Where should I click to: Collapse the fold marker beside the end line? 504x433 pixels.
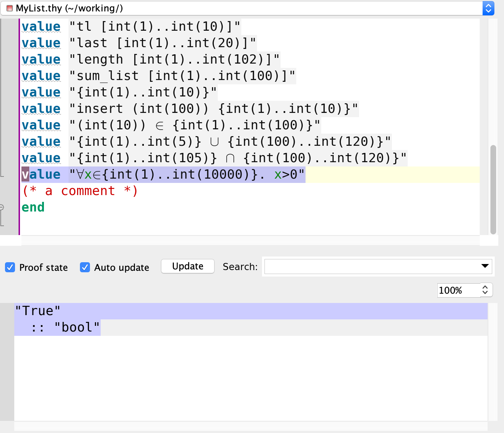[2, 207]
